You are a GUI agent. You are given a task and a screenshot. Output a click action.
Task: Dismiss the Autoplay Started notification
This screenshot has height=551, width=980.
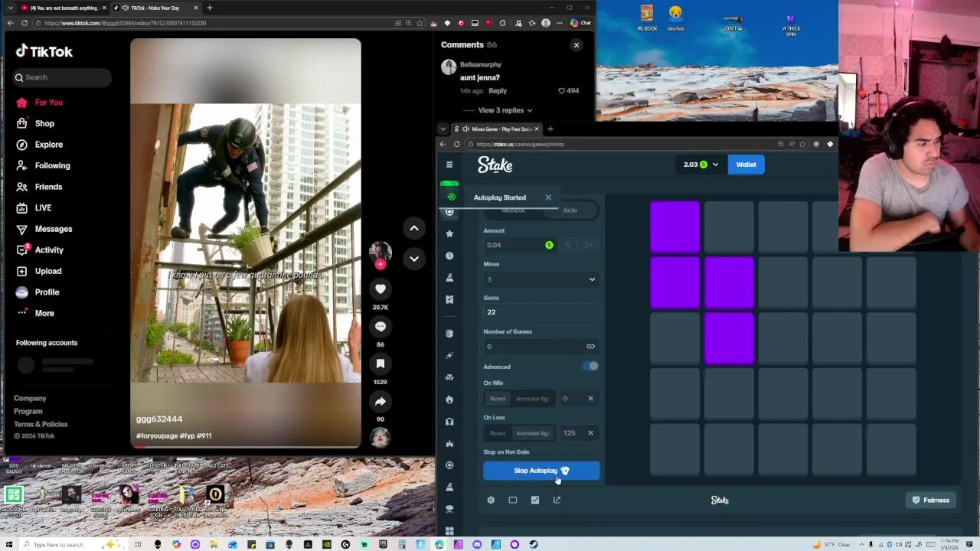tap(548, 197)
